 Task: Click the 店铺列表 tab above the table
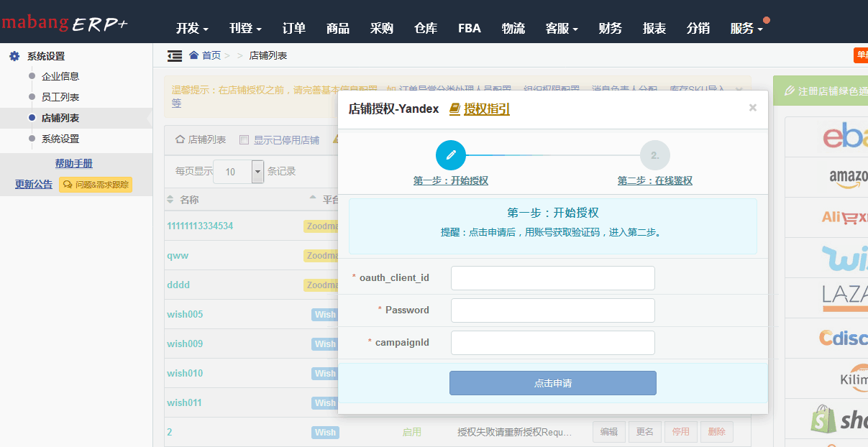tap(201, 140)
